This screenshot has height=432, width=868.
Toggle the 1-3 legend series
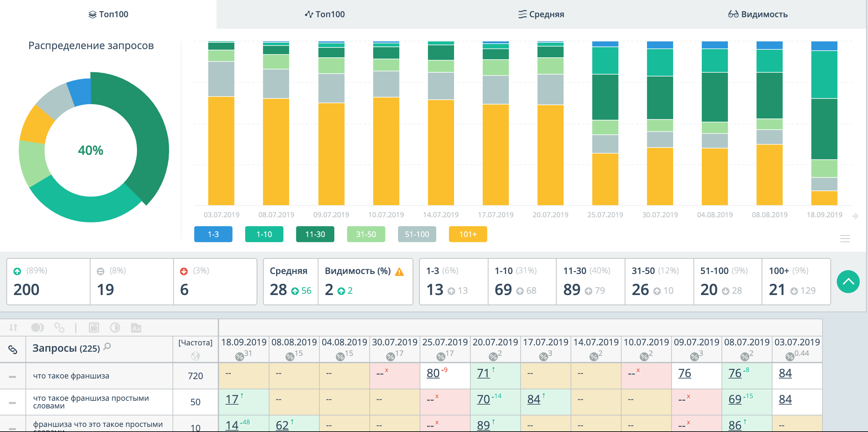(213, 234)
